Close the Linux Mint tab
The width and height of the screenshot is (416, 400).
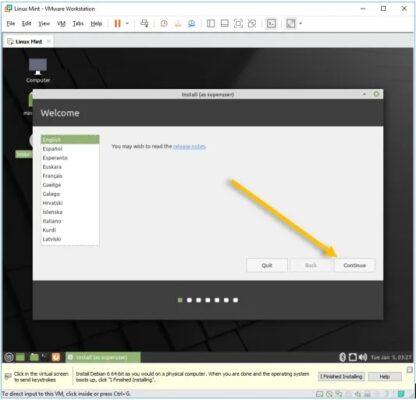[x=49, y=41]
